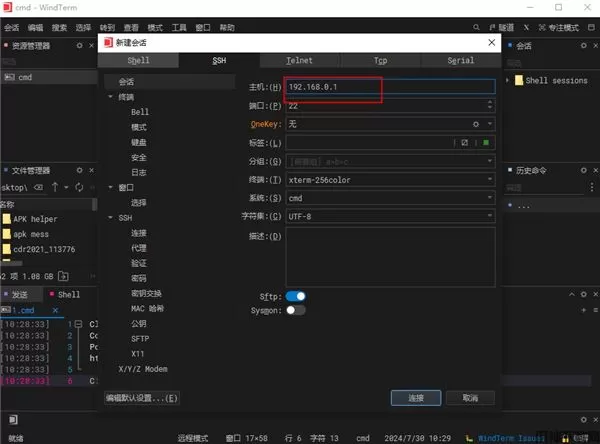Click the 取消 cancel button
This screenshot has height=444, width=600.
click(470, 398)
